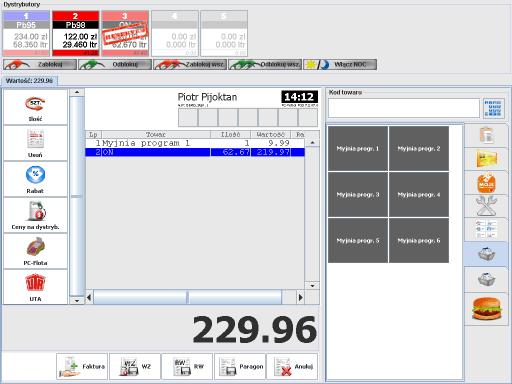Apply a Rabat discount
This screenshot has width=512, height=384.
click(x=35, y=179)
